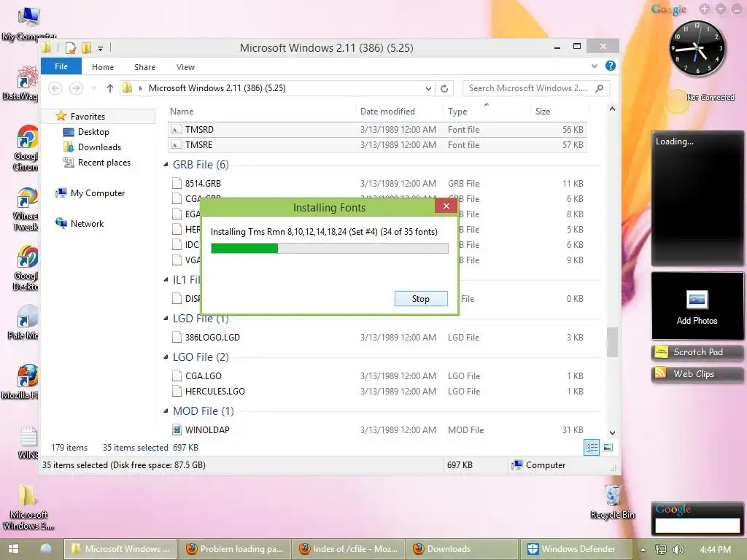
Task: Select My Computer in the navigation pane
Action: click(x=98, y=192)
